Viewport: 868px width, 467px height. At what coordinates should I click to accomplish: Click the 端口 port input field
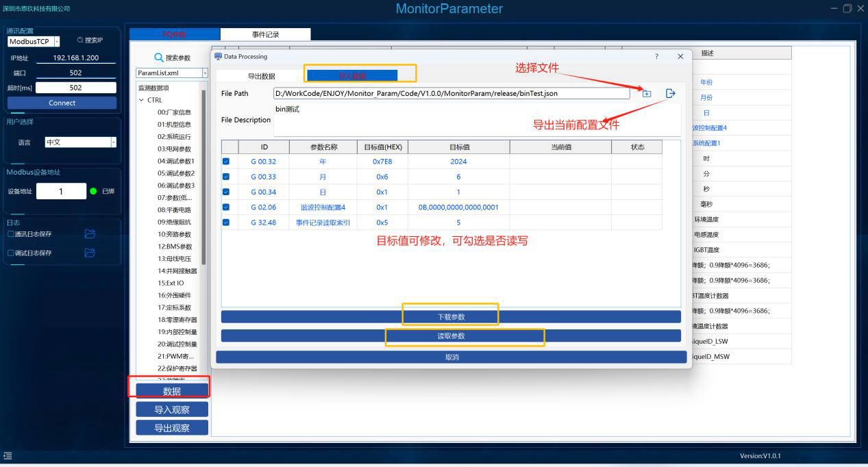76,73
